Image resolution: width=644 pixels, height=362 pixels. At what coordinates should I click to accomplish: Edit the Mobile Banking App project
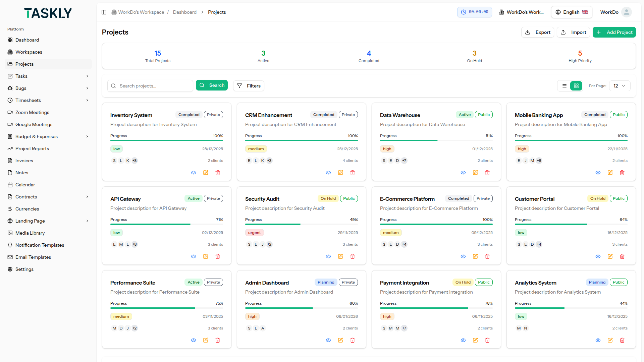click(610, 173)
